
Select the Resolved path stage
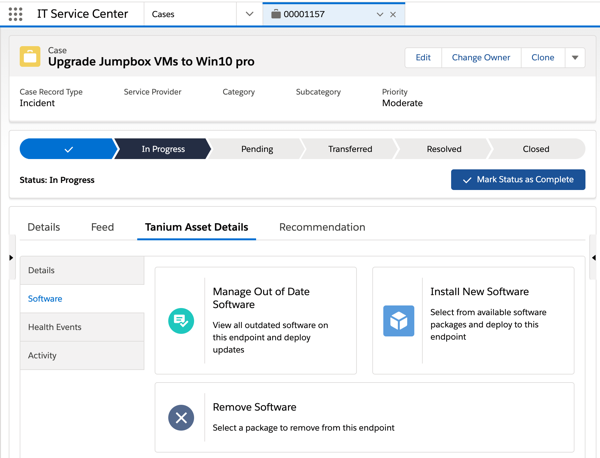click(444, 149)
